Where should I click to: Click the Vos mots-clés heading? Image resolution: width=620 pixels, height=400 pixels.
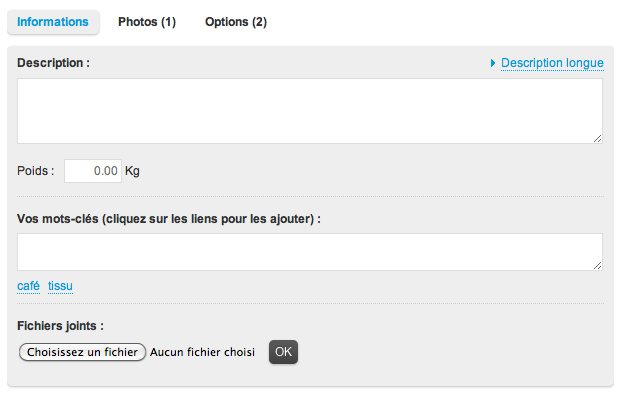click(x=169, y=219)
